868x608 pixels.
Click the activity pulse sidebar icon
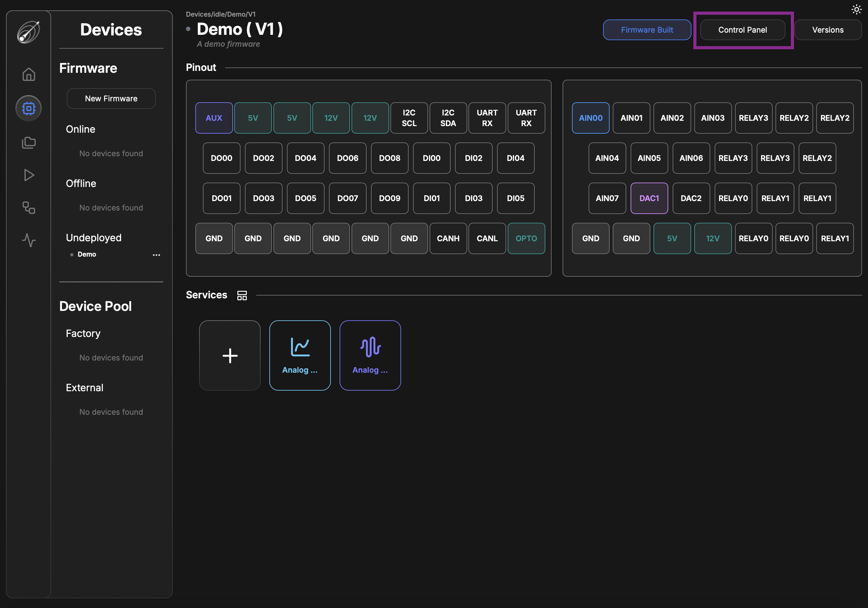(x=29, y=240)
